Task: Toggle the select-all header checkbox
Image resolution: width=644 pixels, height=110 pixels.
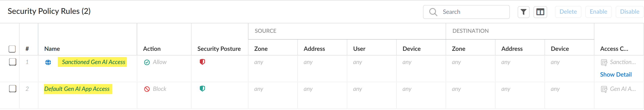Action: click(x=12, y=49)
